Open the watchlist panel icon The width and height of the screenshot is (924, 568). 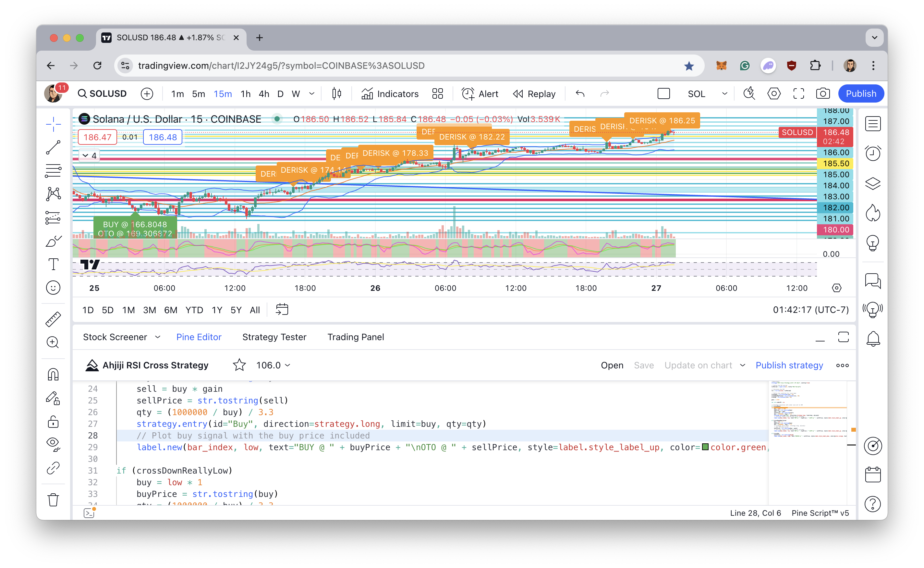point(873,124)
